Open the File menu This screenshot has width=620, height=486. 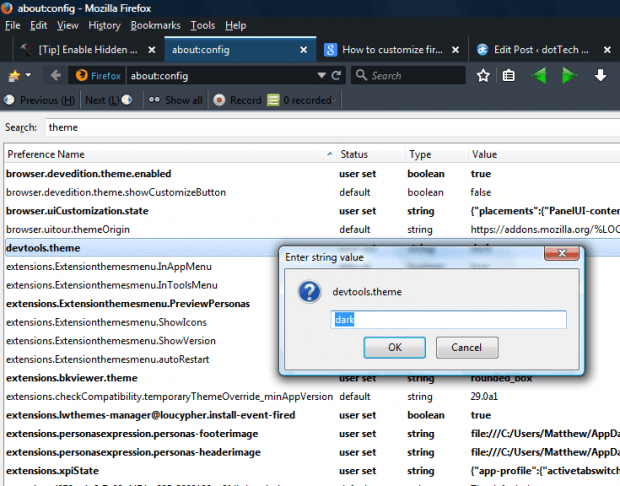pos(13,25)
